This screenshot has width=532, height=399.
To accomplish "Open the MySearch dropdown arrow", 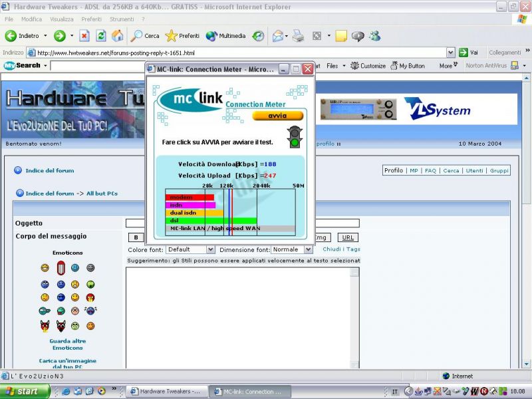I will coord(45,65).
